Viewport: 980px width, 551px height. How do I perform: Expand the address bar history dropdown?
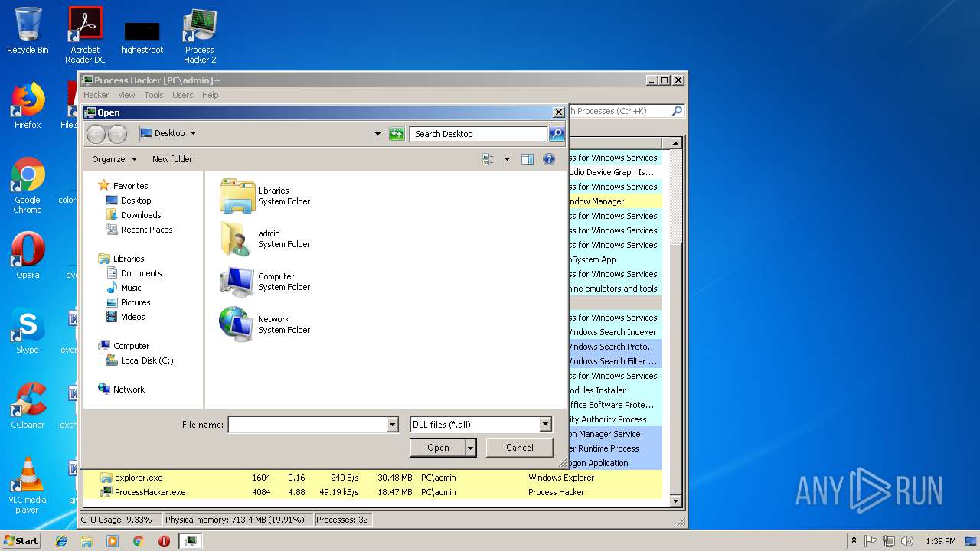(377, 134)
